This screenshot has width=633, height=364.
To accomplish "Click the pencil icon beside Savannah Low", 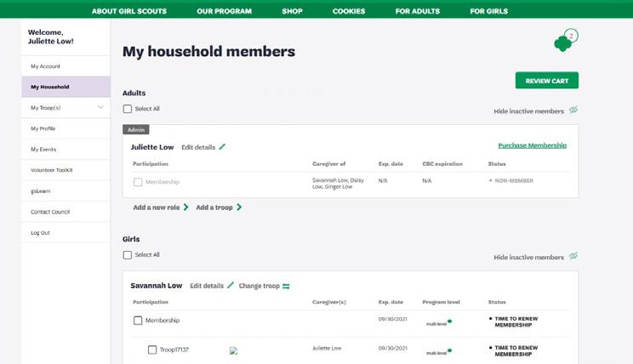I will tap(231, 285).
